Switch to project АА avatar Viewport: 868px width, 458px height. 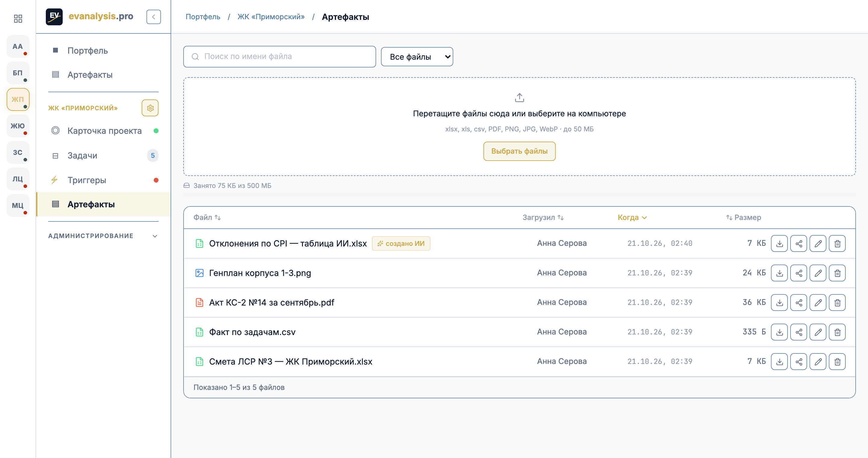tap(18, 46)
